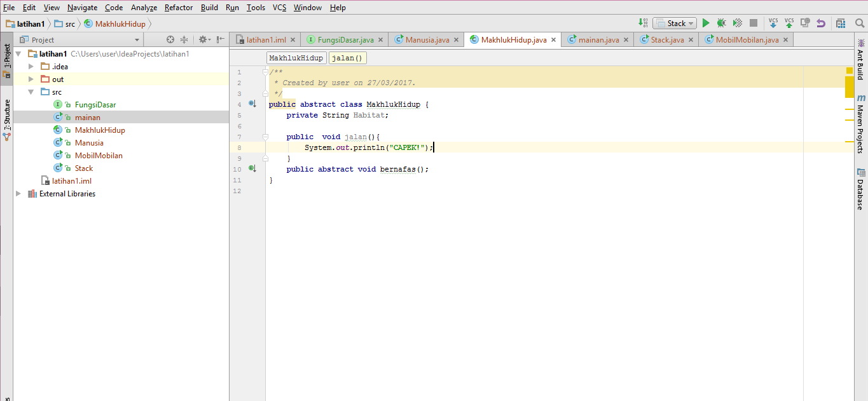This screenshot has height=401, width=868.
Task: Open the Refactor menu
Action: tap(179, 8)
